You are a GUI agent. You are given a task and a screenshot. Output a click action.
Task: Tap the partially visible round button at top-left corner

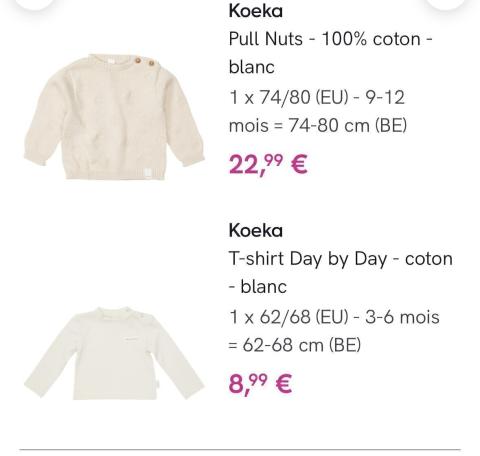(35, 4)
